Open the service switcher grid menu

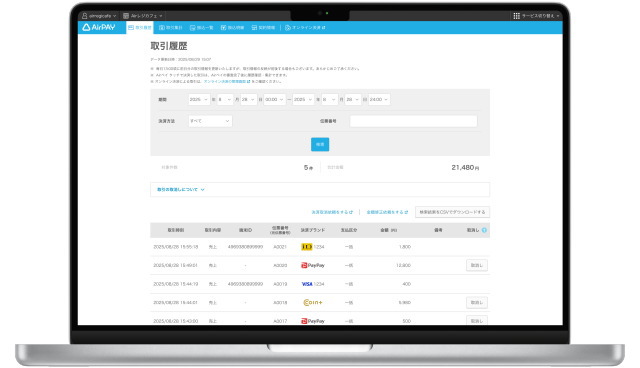click(x=536, y=16)
